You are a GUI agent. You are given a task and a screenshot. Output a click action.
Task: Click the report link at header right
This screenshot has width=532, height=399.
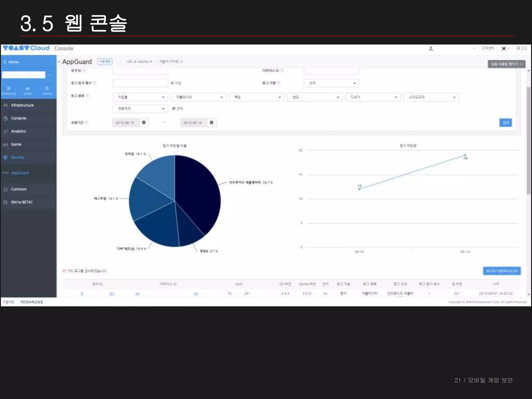(522, 48)
